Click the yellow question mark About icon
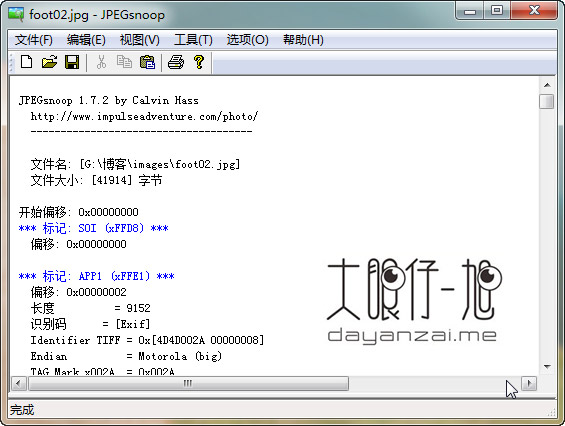The image size is (565, 426). coord(199,62)
